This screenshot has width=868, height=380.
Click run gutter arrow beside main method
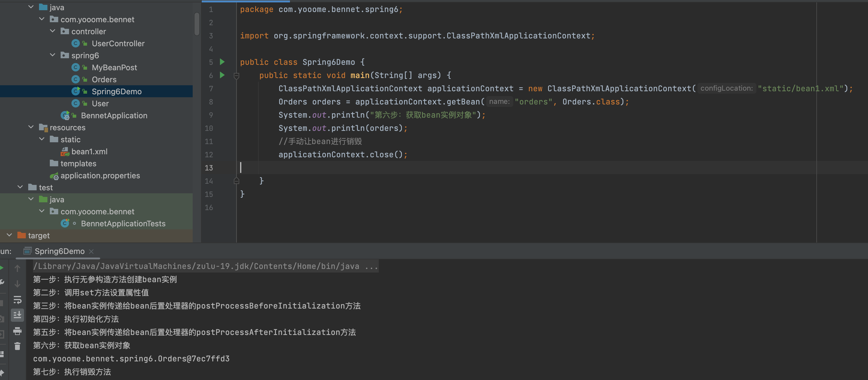222,75
